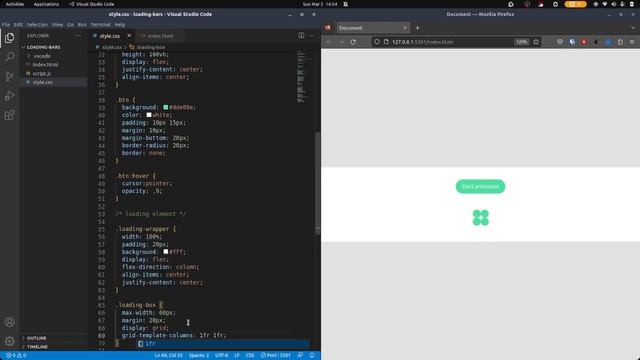This screenshot has width=640, height=360.
Task: Expand the OUTLINE section
Action: pyautogui.click(x=36, y=338)
